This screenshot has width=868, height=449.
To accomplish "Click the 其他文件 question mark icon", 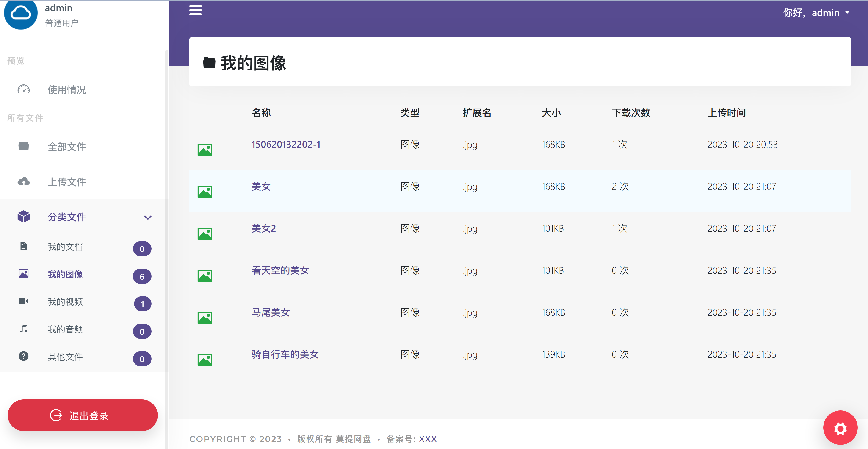I will point(24,356).
